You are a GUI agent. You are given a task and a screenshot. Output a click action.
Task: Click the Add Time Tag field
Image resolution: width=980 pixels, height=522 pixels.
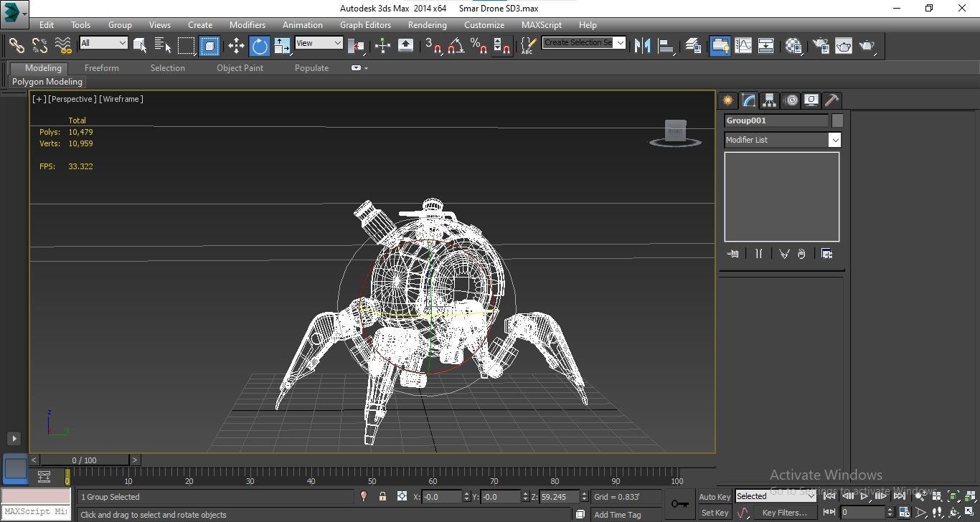coord(618,515)
